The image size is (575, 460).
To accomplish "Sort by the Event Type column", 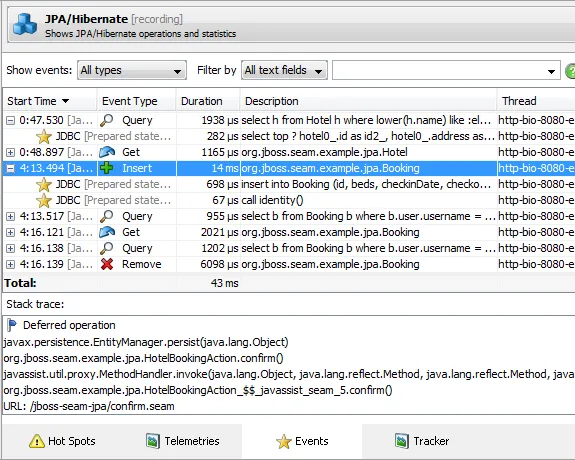I will coord(136,101).
